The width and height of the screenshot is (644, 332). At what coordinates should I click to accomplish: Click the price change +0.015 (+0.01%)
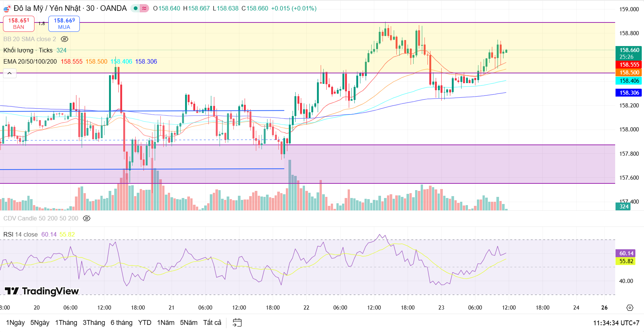point(294,8)
